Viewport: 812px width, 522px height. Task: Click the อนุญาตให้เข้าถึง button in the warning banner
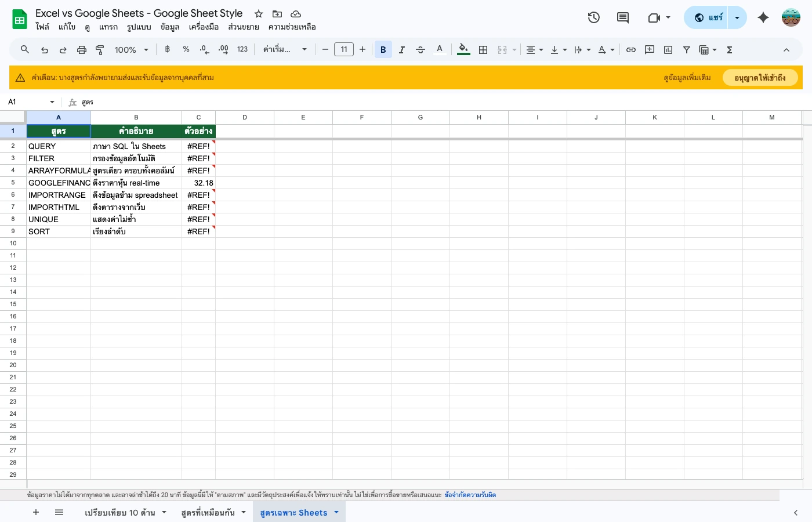click(x=760, y=77)
